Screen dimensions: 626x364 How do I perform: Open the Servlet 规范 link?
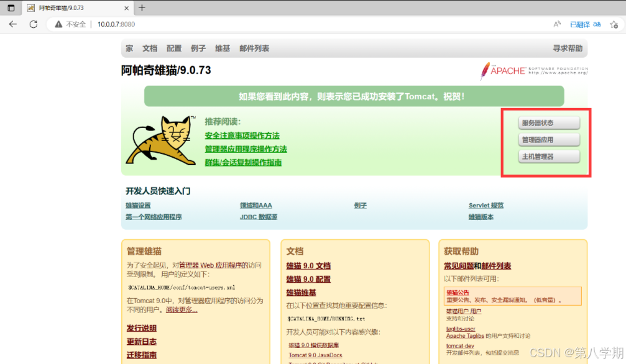[486, 205]
